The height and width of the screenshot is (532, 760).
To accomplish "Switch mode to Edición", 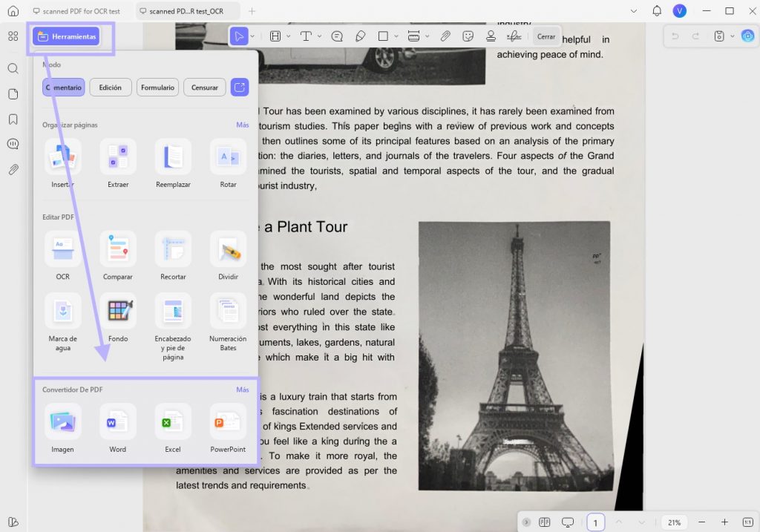I will click(x=111, y=88).
